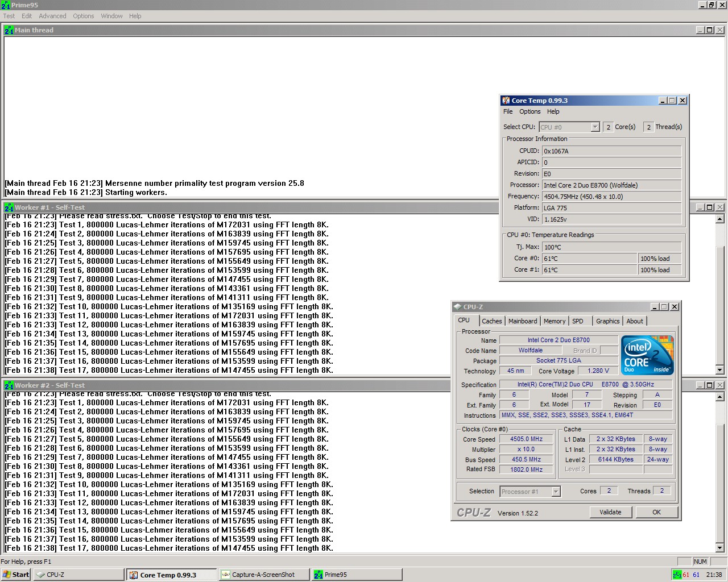Viewport: 728px width, 582px height.
Task: Click the Core Temp thermometer icon in its title bar
Action: coord(506,101)
